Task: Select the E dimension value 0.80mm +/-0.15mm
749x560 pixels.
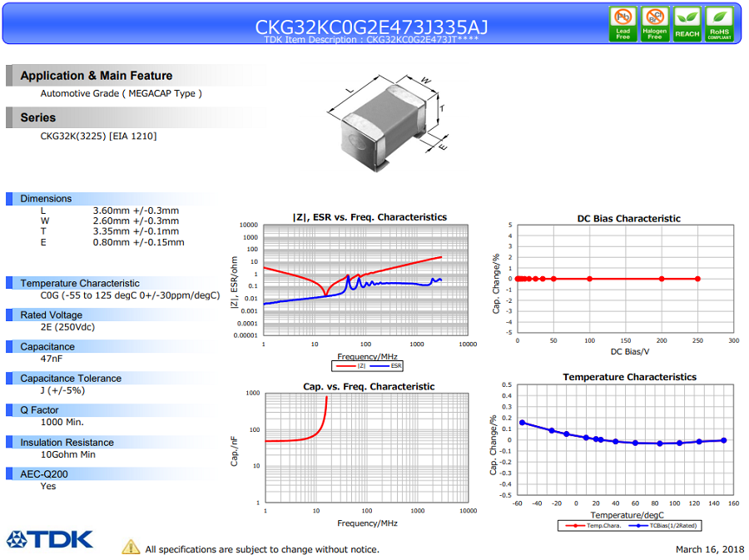Action: click(138, 242)
